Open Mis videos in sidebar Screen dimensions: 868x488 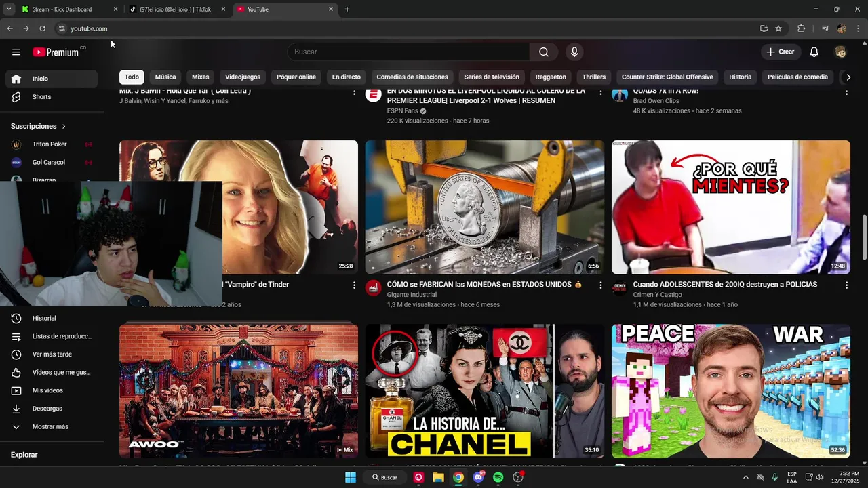pos(52,390)
